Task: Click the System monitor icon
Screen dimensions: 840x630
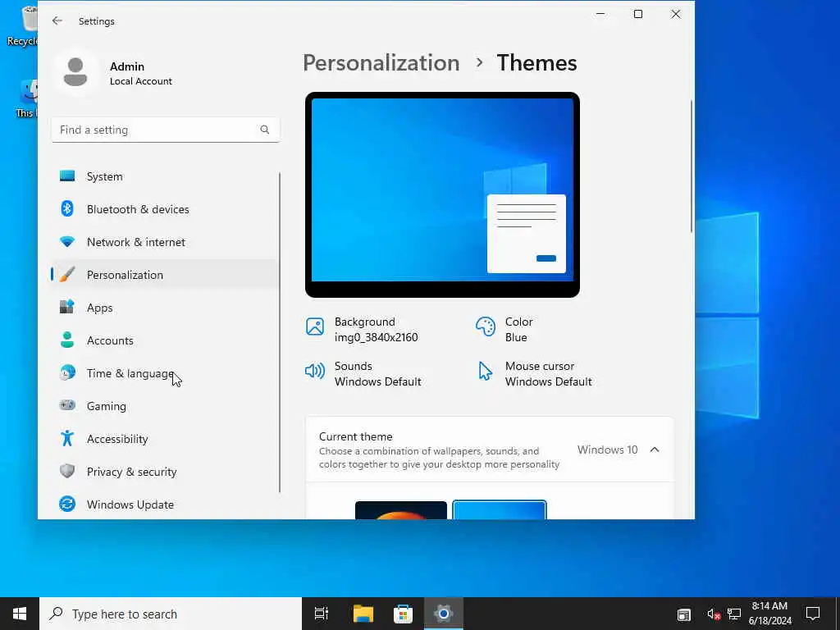Action: click(67, 176)
